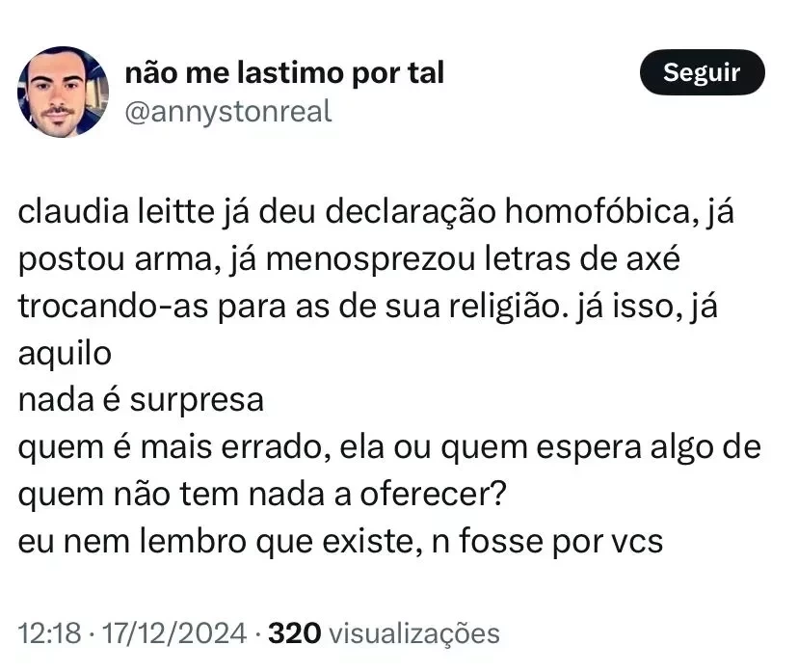The height and width of the screenshot is (672, 798).
Task: Click the line "nada é surpresa"
Action: [x=141, y=399]
